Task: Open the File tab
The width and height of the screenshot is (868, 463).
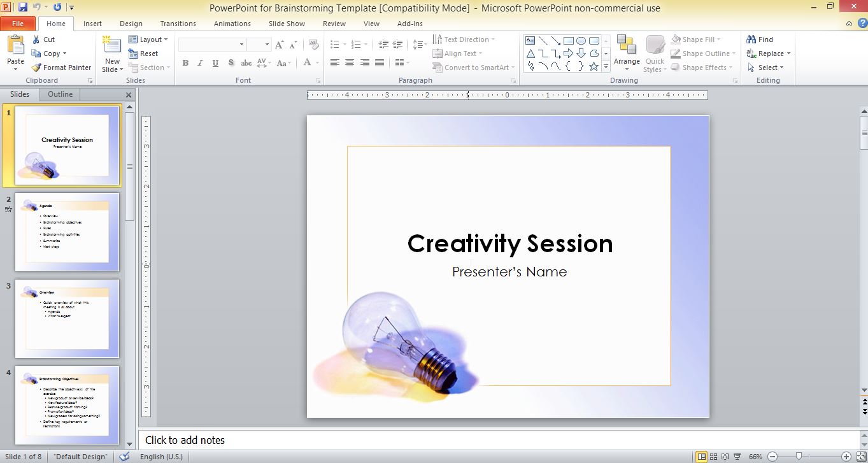Action: click(18, 24)
